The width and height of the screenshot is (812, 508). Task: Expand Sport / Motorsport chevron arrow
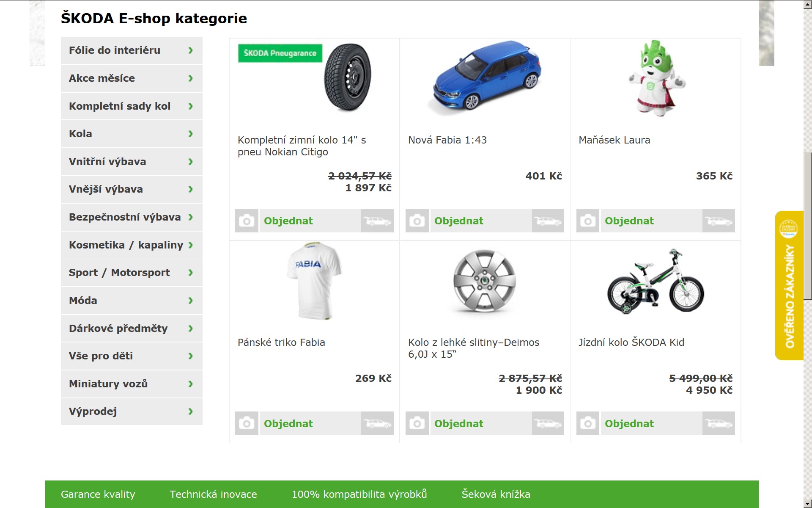190,273
